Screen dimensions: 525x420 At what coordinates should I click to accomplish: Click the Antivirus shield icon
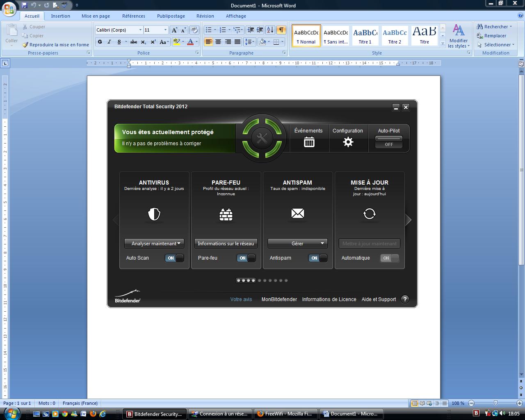[154, 214]
